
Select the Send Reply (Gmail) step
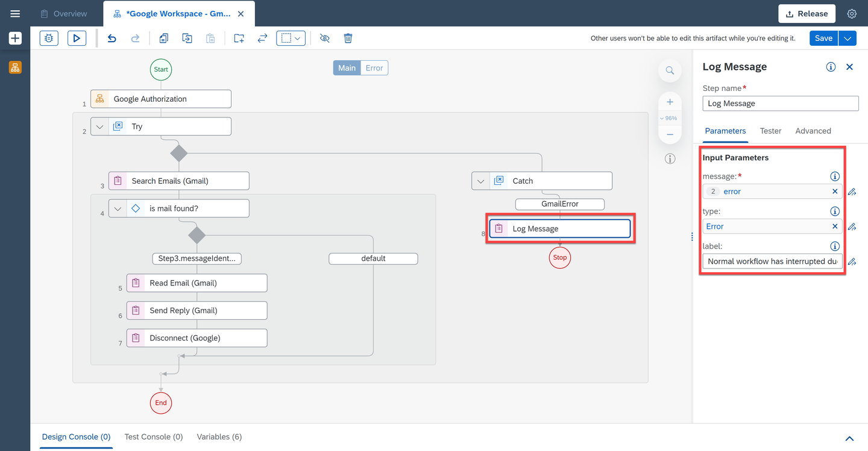pyautogui.click(x=197, y=311)
